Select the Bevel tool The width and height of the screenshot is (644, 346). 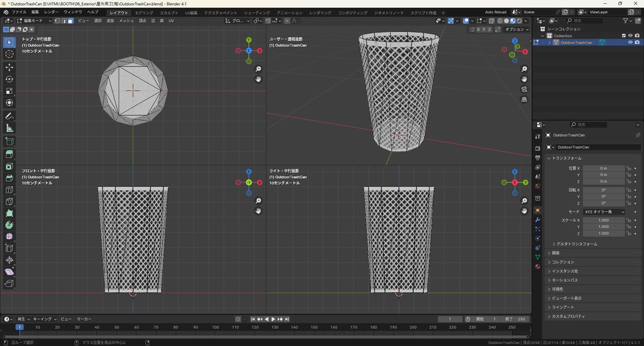point(9,178)
